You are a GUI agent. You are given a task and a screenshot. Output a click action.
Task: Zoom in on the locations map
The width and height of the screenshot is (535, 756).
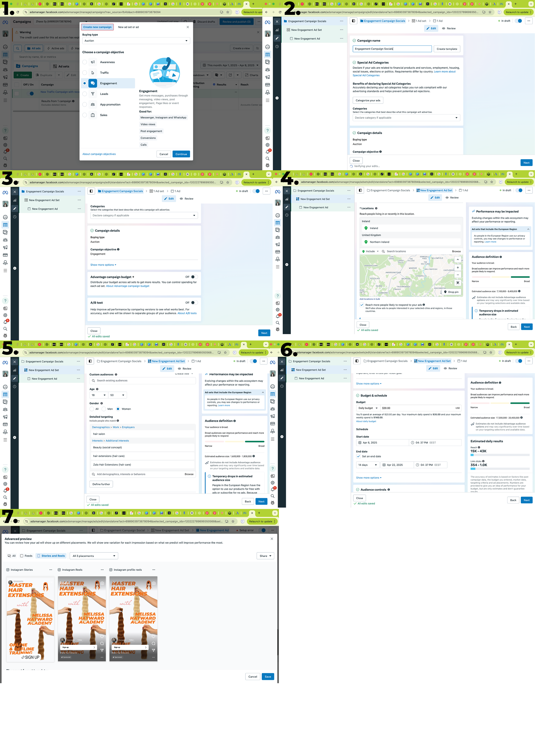pos(458,267)
